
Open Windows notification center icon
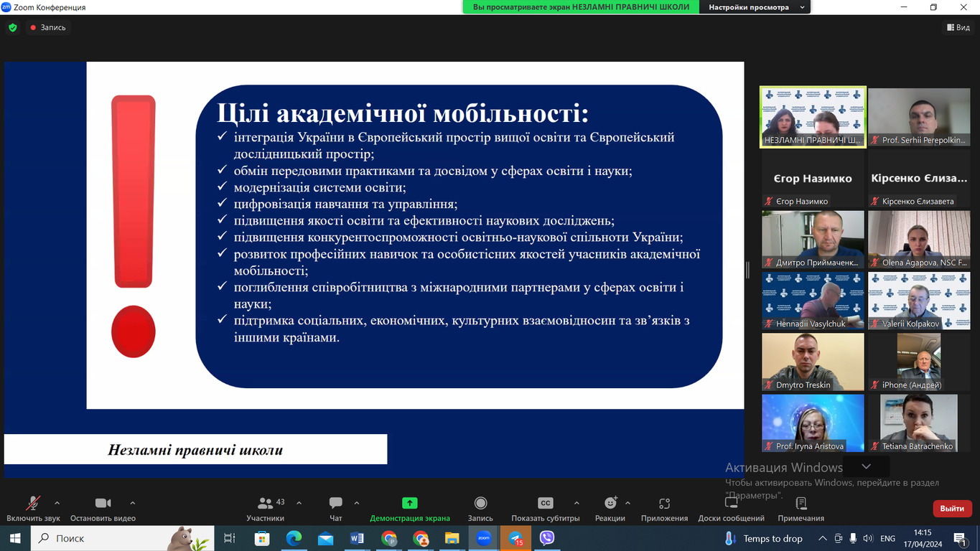tap(961, 538)
